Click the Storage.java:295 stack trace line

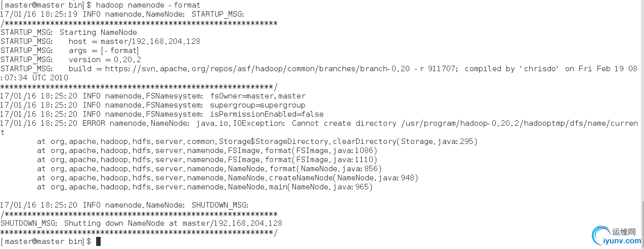[x=257, y=141]
